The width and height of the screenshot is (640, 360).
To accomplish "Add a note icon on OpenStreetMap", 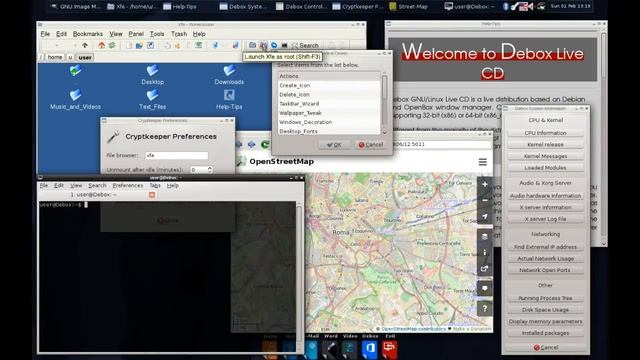I will 484,288.
